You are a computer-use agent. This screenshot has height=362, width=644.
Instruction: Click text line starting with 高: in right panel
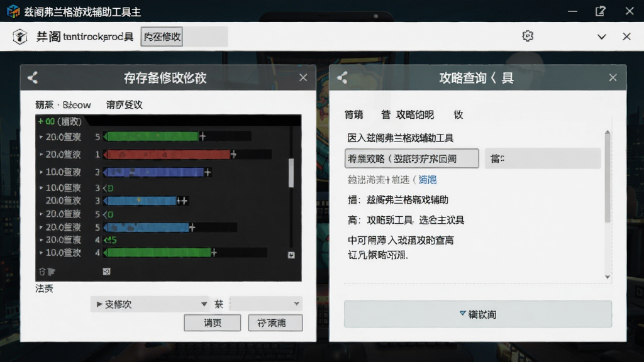point(406,220)
